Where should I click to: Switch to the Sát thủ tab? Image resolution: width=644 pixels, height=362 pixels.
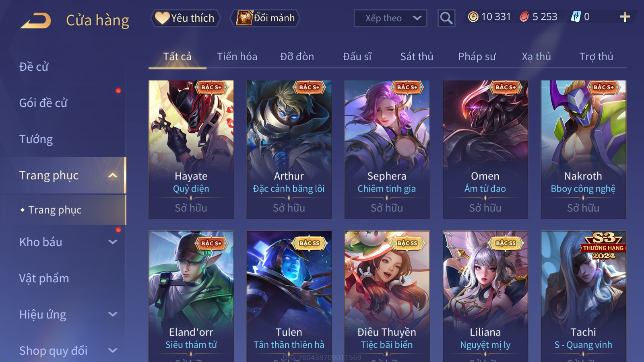(x=417, y=57)
